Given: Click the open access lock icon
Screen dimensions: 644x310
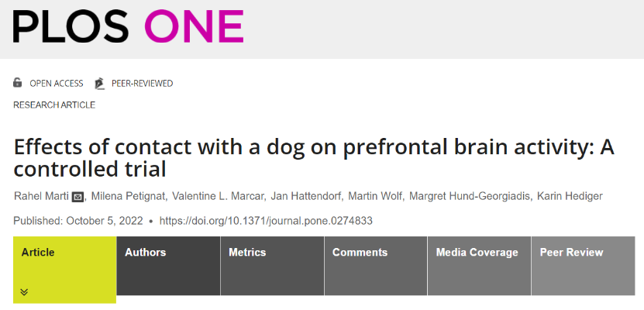Looking at the screenshot, I should pyautogui.click(x=18, y=83).
